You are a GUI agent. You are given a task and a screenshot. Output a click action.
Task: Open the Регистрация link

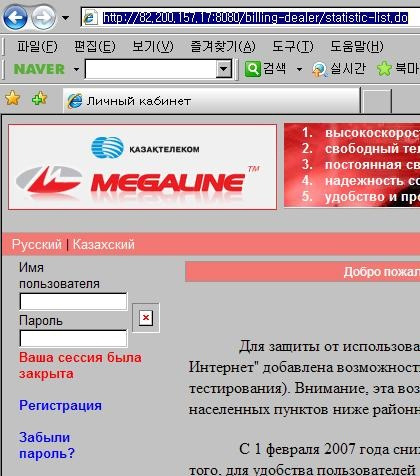click(x=60, y=406)
